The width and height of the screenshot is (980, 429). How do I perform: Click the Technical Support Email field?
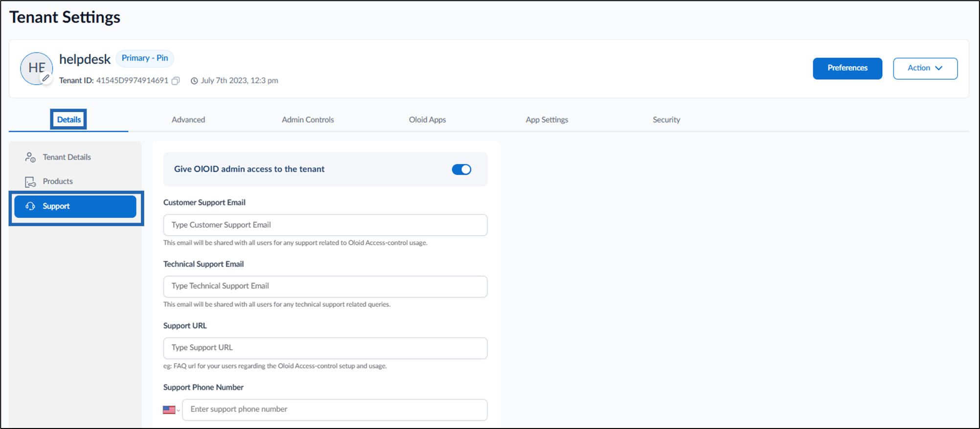(325, 287)
